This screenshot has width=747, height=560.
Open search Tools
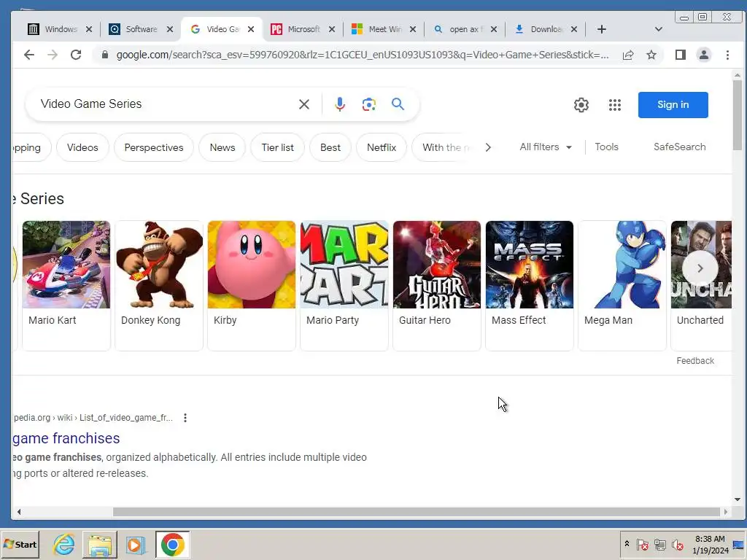pyautogui.click(x=606, y=147)
